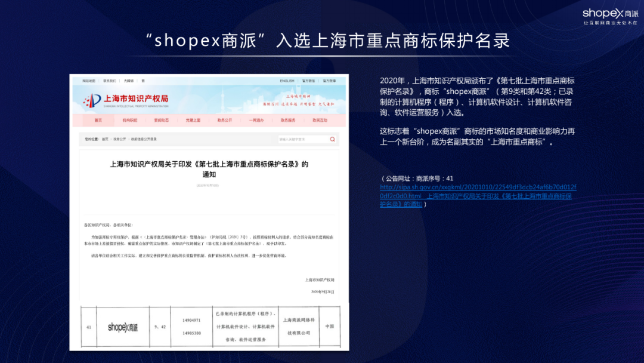Open the 政务公开 navigation tab
This screenshot has height=363, width=644.
[225, 121]
